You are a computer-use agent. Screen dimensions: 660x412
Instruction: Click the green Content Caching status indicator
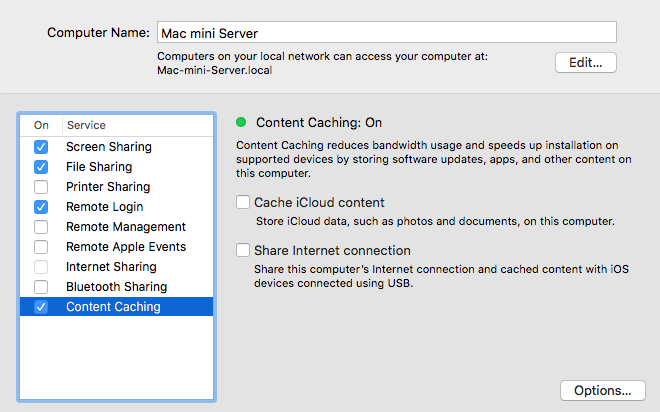[241, 122]
